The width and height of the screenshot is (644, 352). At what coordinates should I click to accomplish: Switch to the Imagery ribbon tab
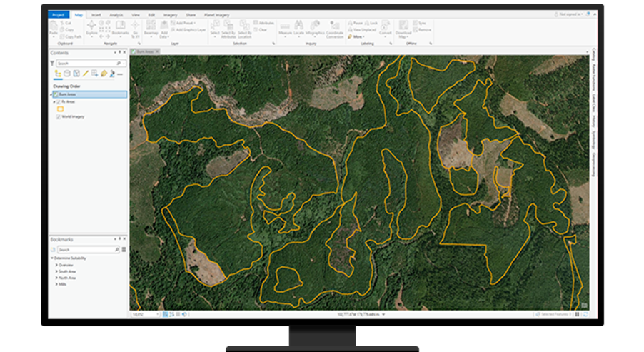[x=171, y=15]
